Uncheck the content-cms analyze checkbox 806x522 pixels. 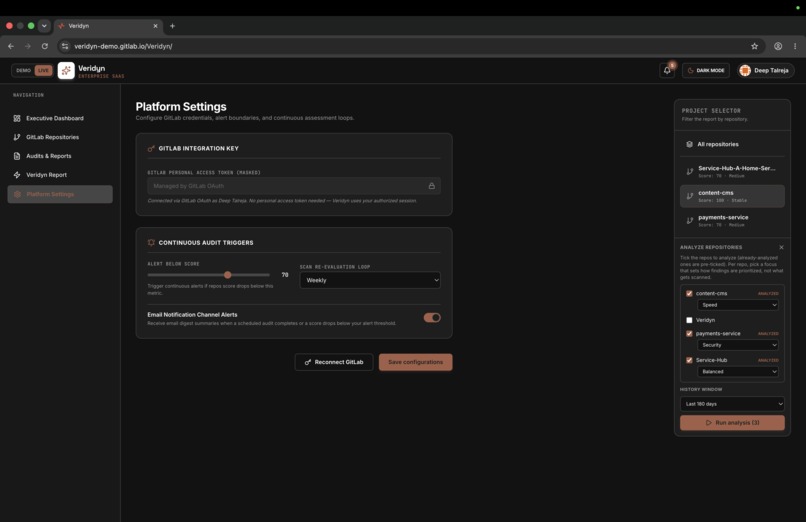coord(689,293)
